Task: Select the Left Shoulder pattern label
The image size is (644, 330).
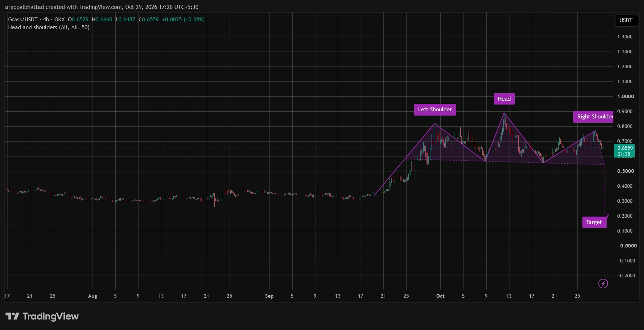Action: [435, 110]
